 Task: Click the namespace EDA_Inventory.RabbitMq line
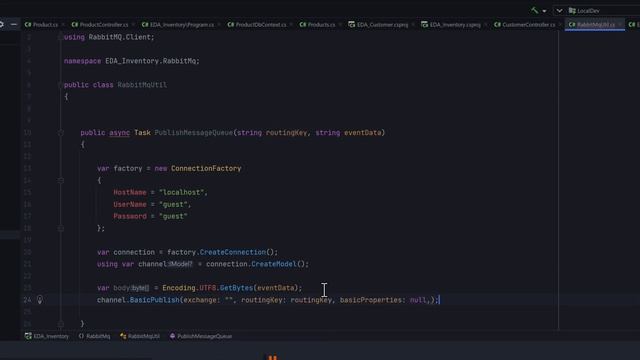132,61
